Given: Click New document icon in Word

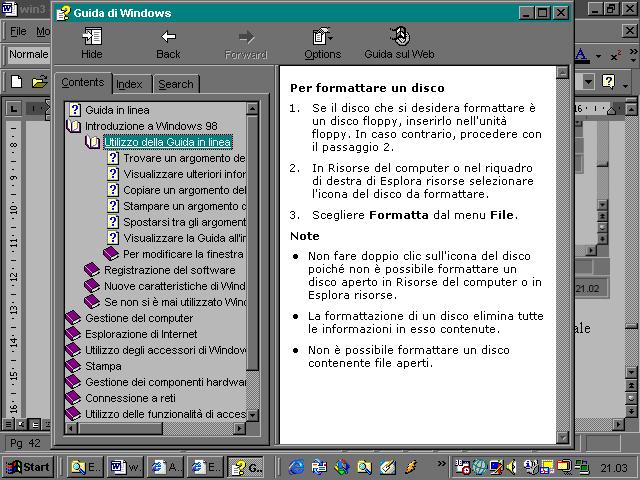Looking at the screenshot, I should click(x=17, y=82).
